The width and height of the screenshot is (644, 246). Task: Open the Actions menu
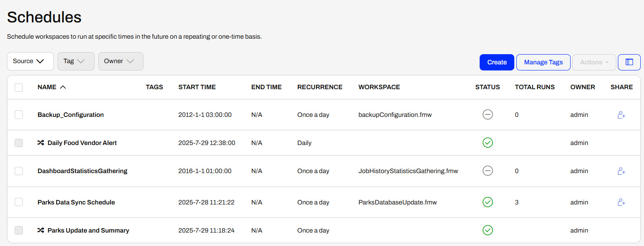click(x=594, y=62)
